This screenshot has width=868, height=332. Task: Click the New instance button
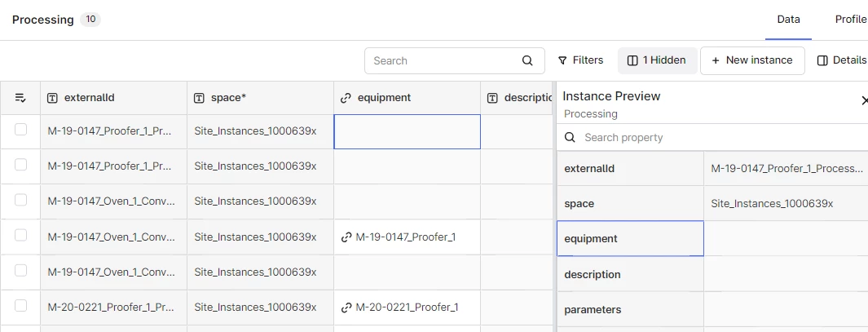coord(751,60)
